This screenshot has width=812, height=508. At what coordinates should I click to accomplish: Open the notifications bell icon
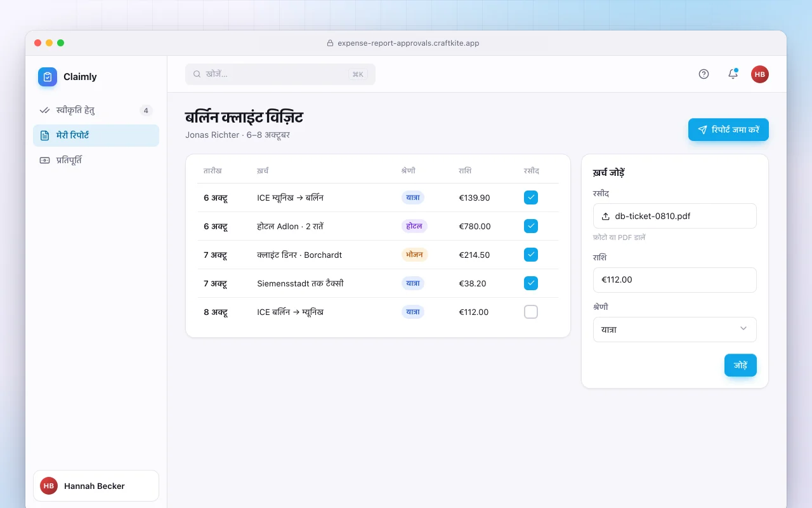tap(733, 74)
